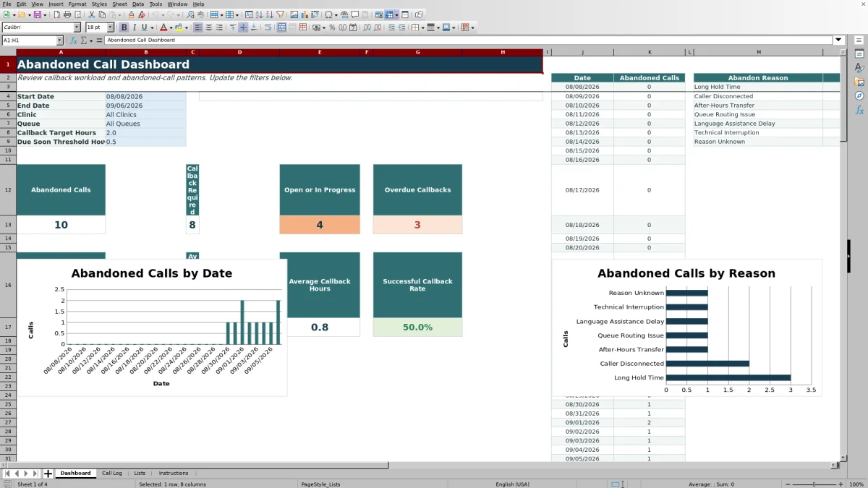Open the Font Name dropdown

[x=77, y=27]
